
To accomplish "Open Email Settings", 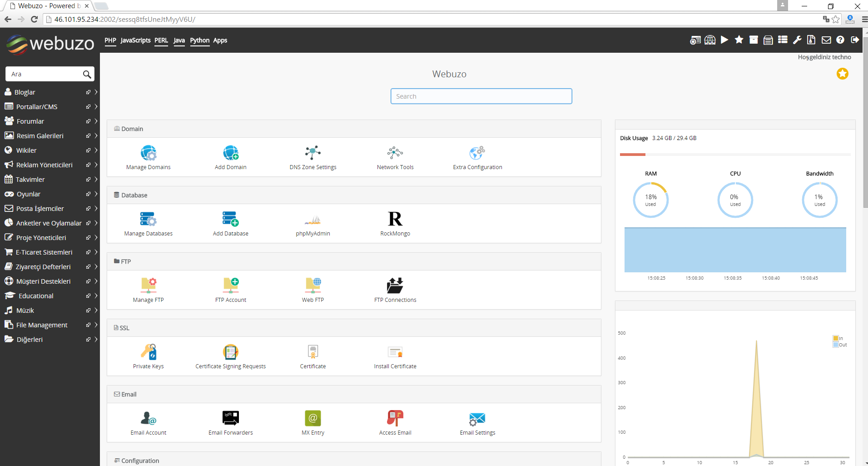I will tap(477, 423).
